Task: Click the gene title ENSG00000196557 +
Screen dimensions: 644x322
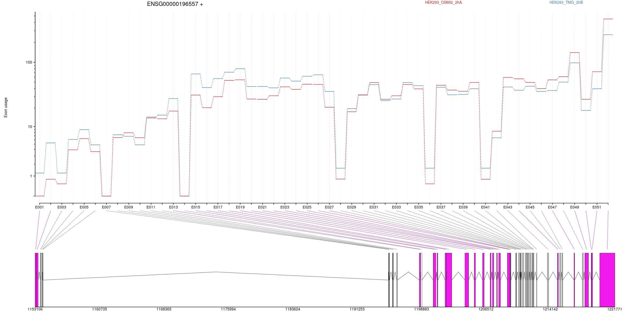Action: tap(175, 4)
